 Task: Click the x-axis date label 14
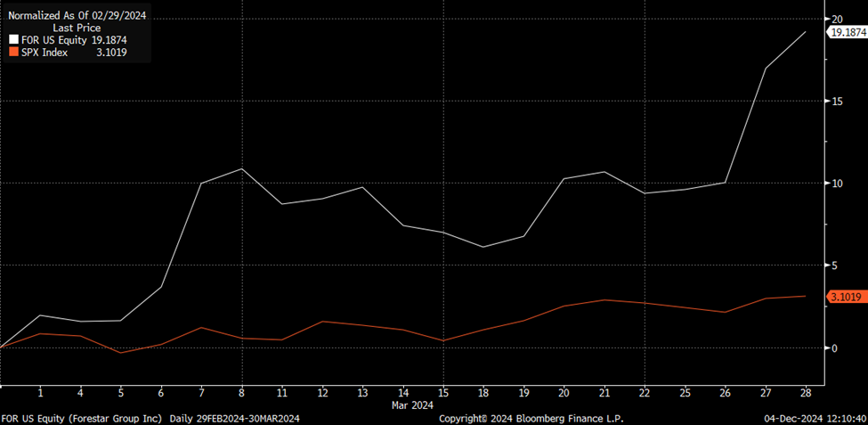click(x=402, y=392)
